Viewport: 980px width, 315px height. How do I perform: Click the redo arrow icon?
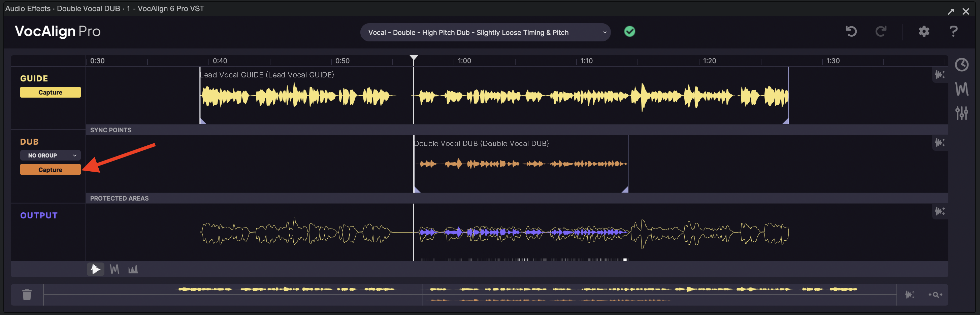pos(881,32)
